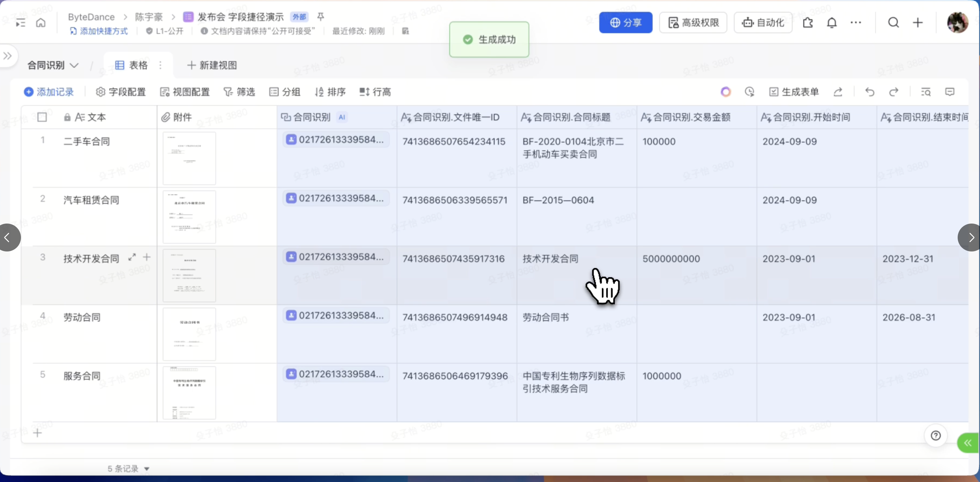Toggle the select-all header checkbox
Image resolution: width=980 pixels, height=482 pixels.
pyautogui.click(x=42, y=117)
